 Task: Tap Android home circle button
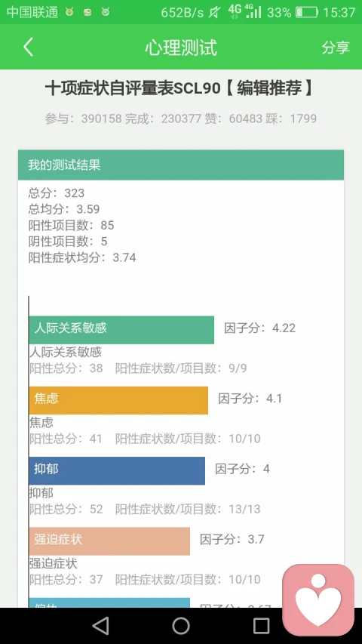[181, 626]
